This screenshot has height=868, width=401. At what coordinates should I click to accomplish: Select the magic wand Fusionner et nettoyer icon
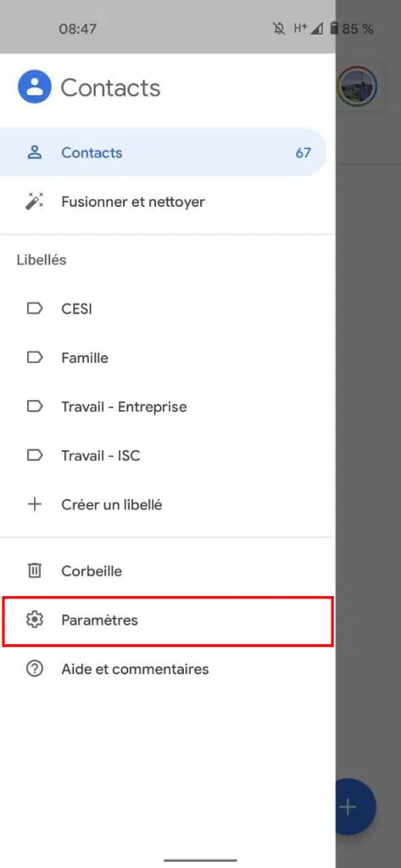(x=35, y=202)
